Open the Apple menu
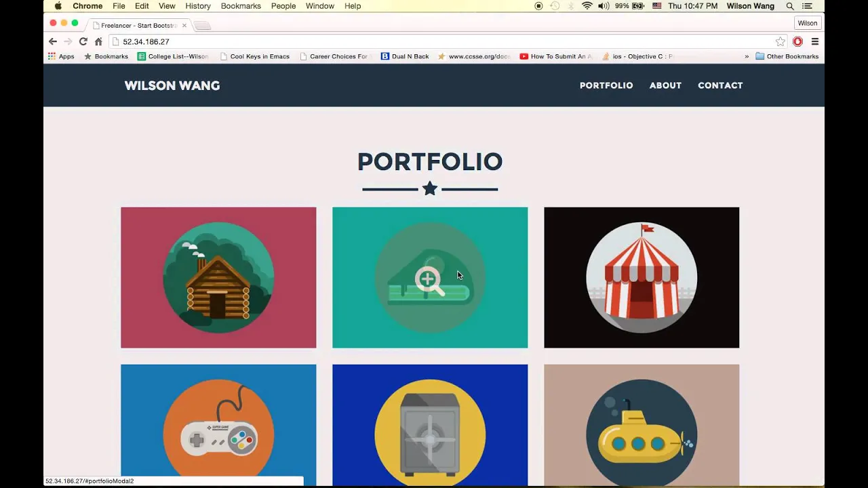Screen dimensions: 868x488 58,6
